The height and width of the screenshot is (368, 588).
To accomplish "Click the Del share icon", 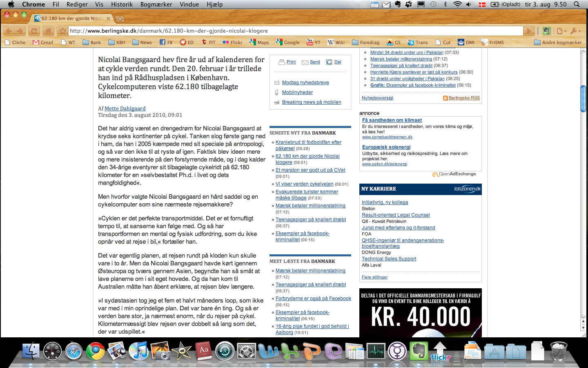I will click(329, 62).
